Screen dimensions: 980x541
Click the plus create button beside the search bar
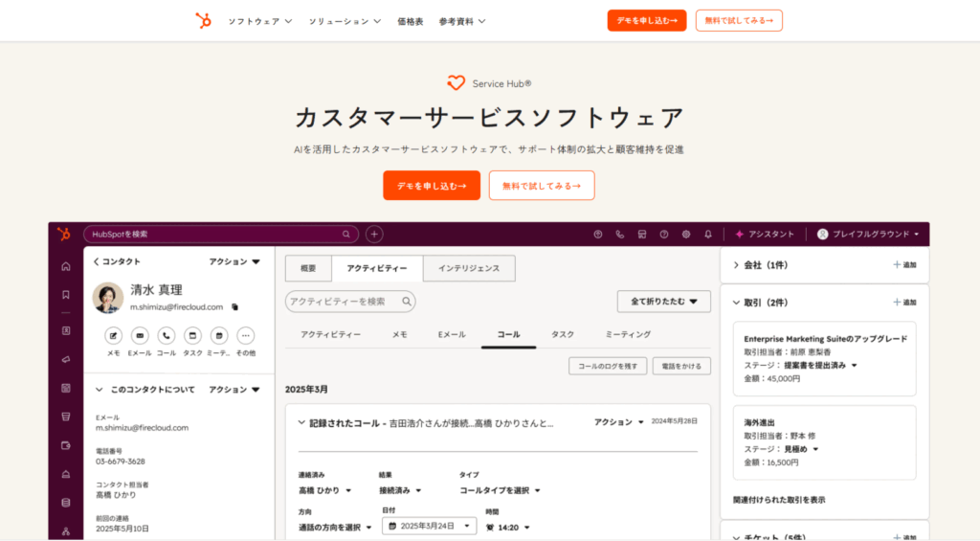374,234
